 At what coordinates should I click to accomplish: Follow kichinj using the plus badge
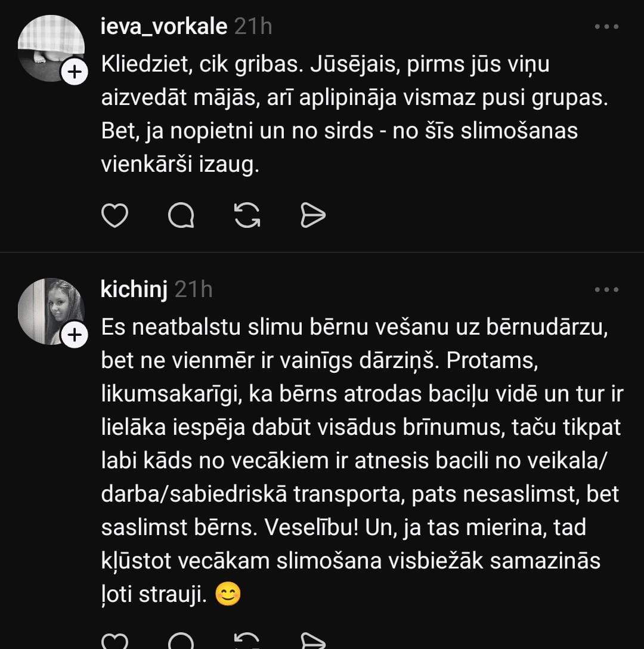pyautogui.click(x=75, y=335)
